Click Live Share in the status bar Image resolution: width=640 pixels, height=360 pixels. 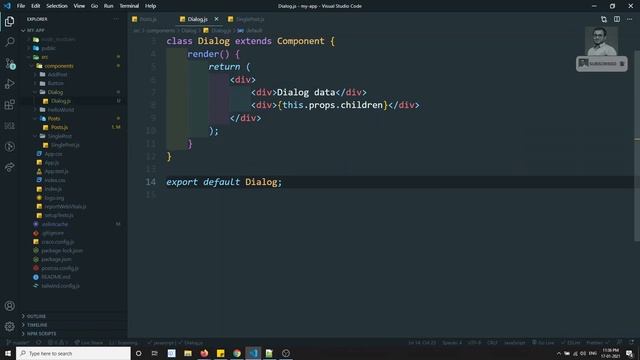[x=89, y=342]
